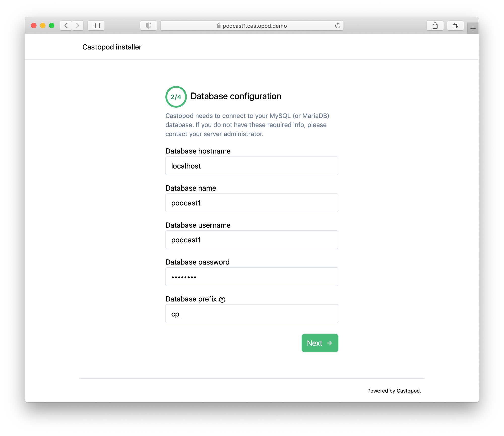Image resolution: width=504 pixels, height=436 pixels.
Task: Open the Share icon menu
Action: pyautogui.click(x=435, y=26)
